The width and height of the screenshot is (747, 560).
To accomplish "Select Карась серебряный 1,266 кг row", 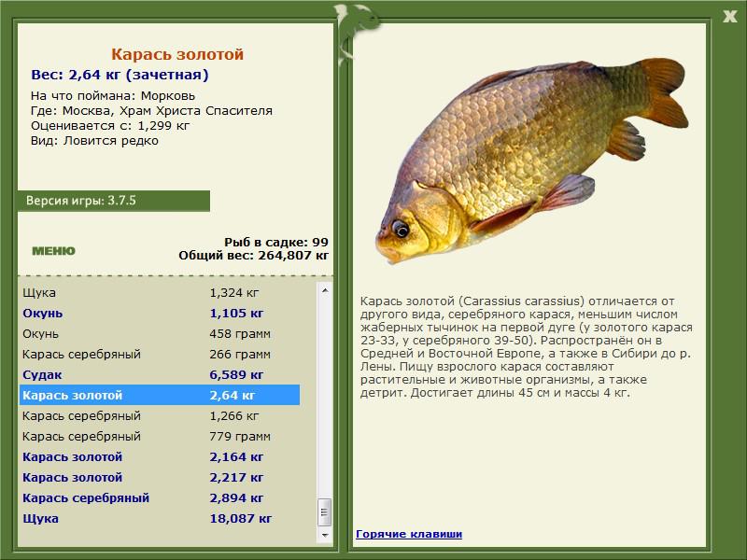I will coord(160,415).
